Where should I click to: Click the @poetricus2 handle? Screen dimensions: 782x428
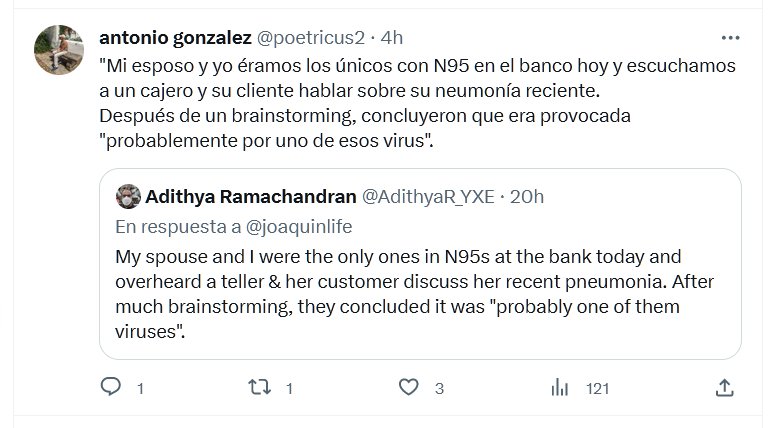pyautogui.click(x=311, y=38)
